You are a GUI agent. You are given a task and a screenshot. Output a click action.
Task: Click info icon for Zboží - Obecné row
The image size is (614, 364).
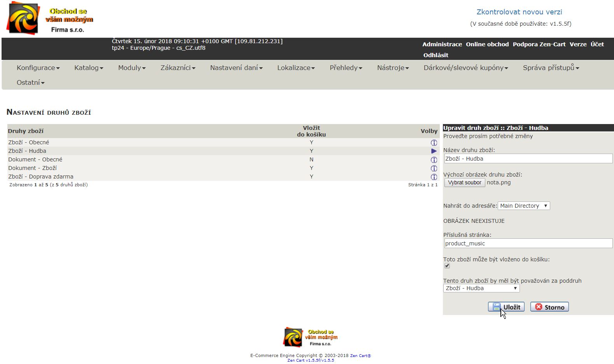point(434,143)
